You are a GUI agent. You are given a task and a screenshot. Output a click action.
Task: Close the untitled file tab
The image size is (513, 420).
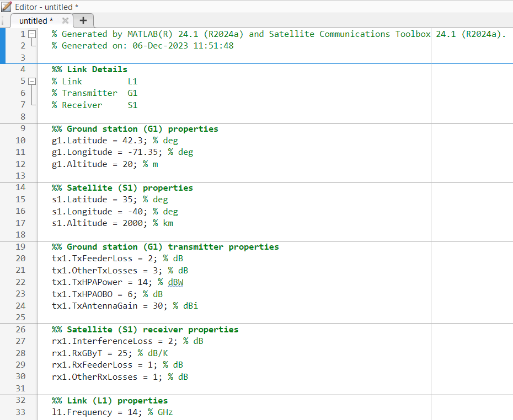click(65, 21)
